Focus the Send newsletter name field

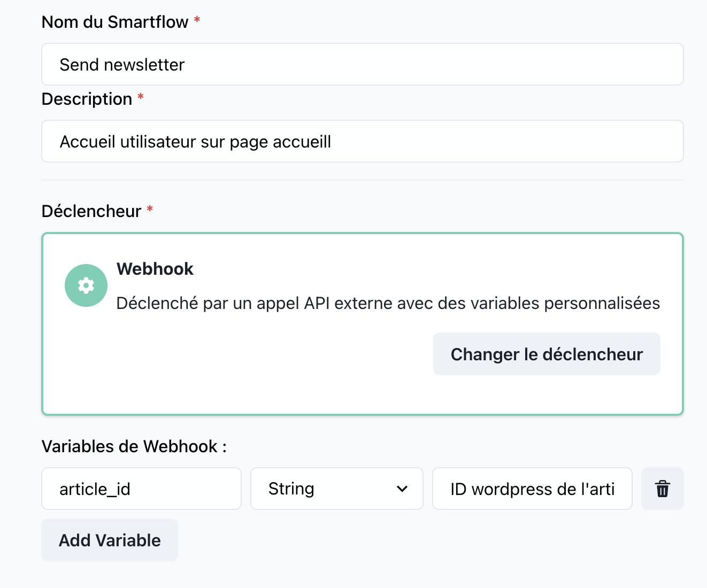coord(362,65)
